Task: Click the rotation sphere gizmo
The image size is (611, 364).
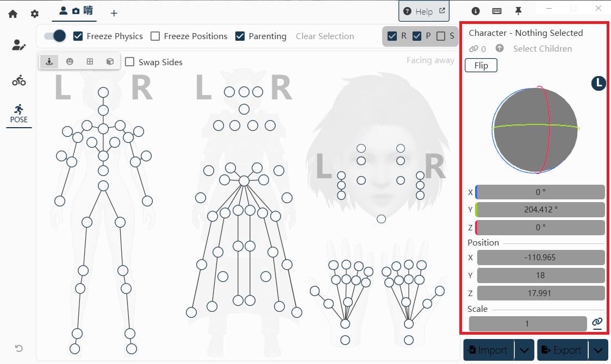Action: (535, 130)
